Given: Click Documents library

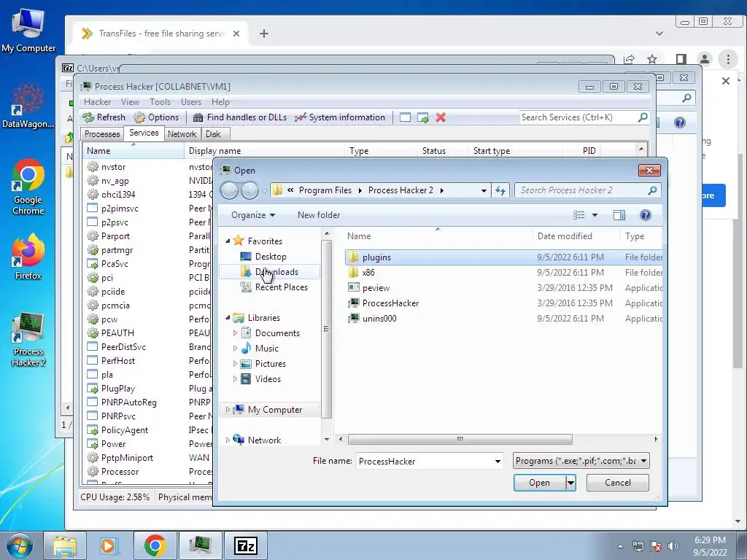Looking at the screenshot, I should 277,332.
